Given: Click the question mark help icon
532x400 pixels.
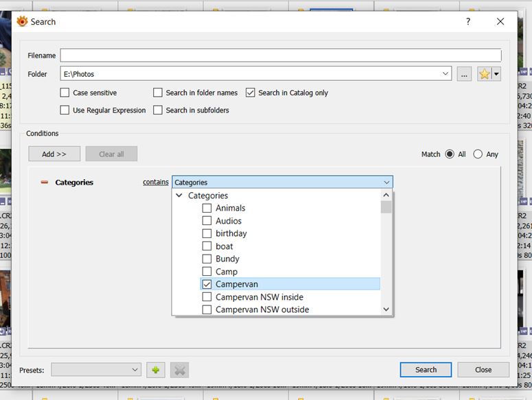Looking at the screenshot, I should [x=468, y=21].
